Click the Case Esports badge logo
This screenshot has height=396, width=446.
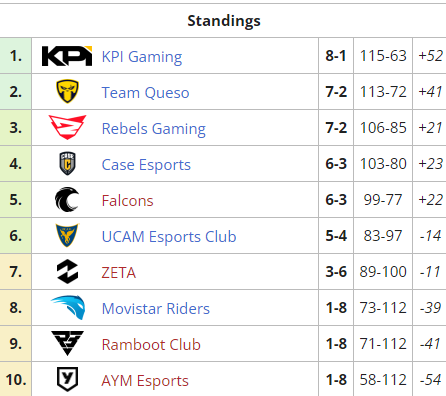67,163
